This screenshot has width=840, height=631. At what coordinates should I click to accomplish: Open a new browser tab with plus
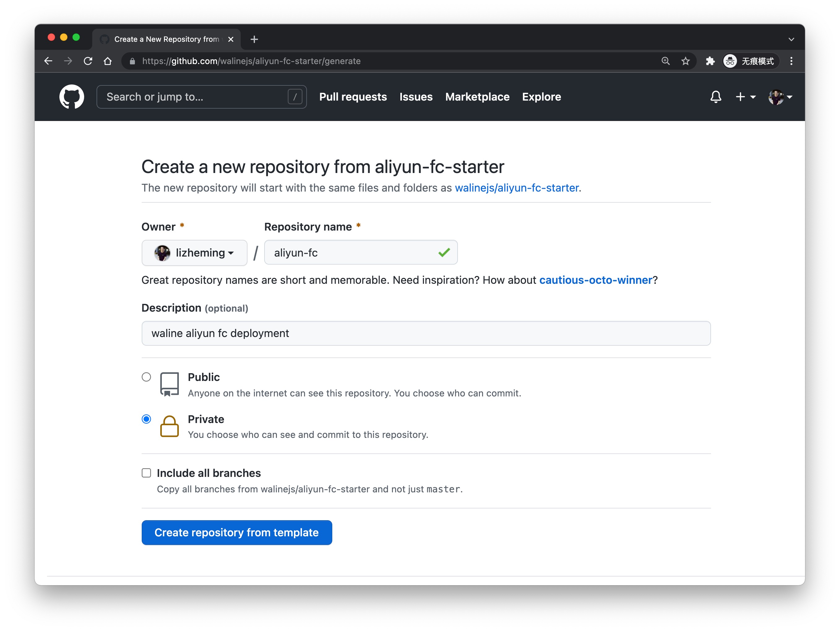(x=254, y=39)
